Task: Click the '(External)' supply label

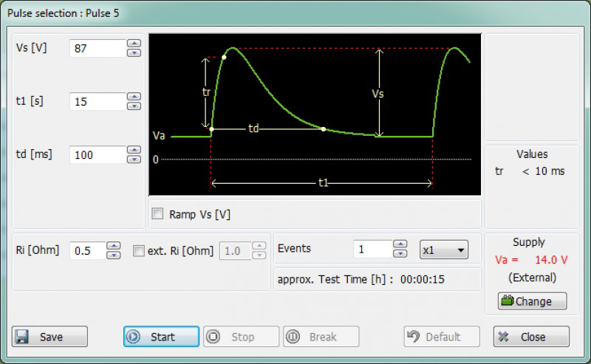Action: coord(532,278)
